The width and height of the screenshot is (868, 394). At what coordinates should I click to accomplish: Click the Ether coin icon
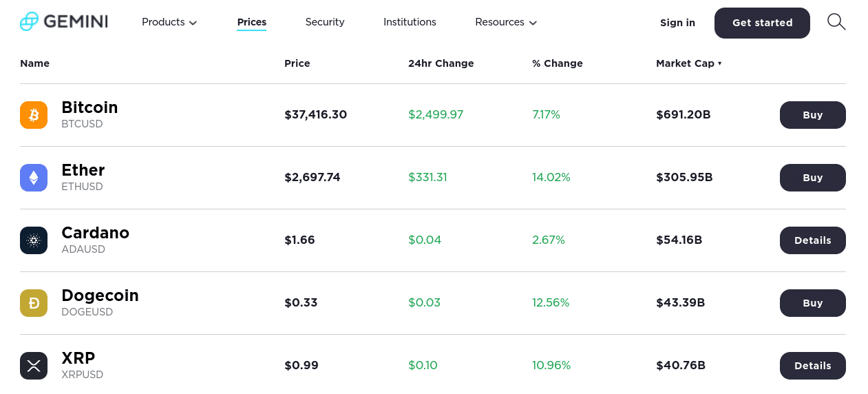[34, 178]
